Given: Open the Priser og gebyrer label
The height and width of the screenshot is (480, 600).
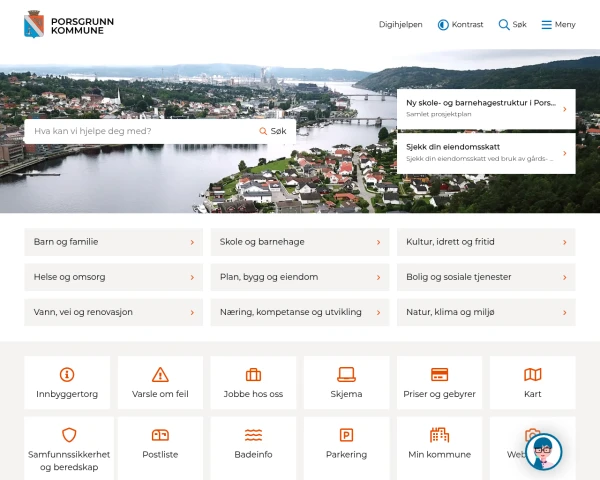Looking at the screenshot, I should pos(439,394).
